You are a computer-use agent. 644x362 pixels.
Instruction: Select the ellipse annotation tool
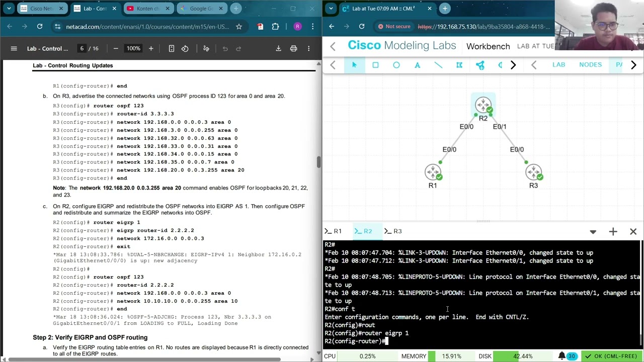pos(396,65)
